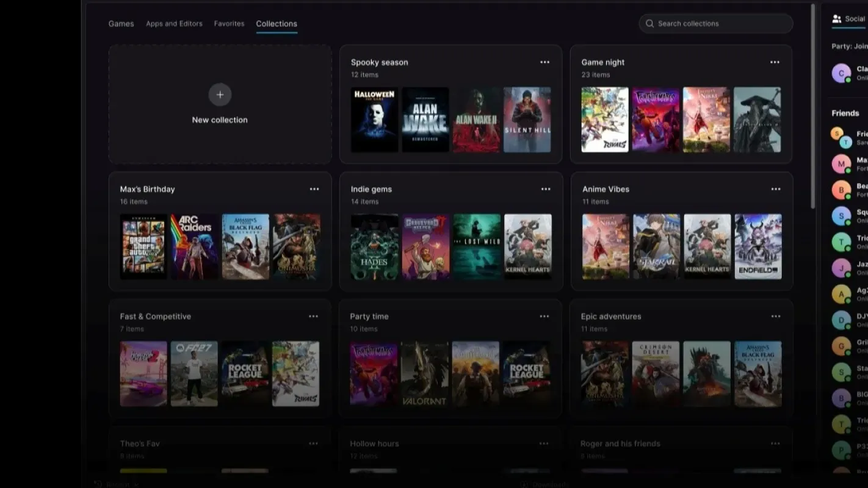Open the Epic adventures three-dot menu

pos(776,317)
